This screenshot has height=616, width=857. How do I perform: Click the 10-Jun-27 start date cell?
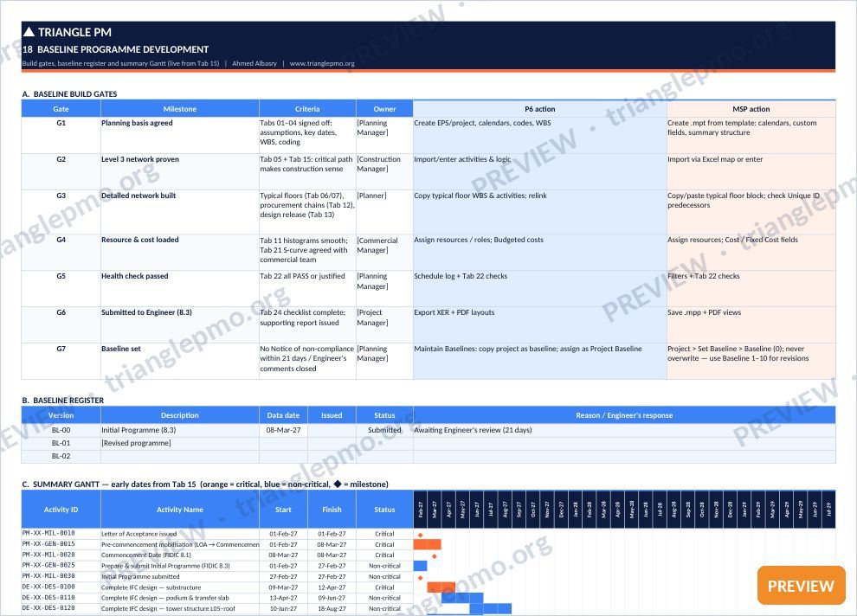[283, 608]
